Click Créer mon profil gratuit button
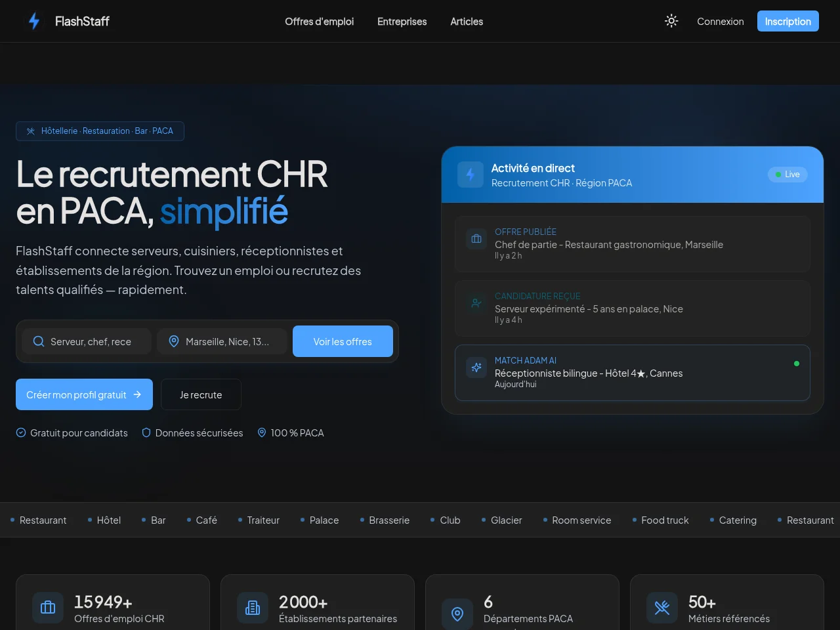The height and width of the screenshot is (630, 840). (84, 394)
